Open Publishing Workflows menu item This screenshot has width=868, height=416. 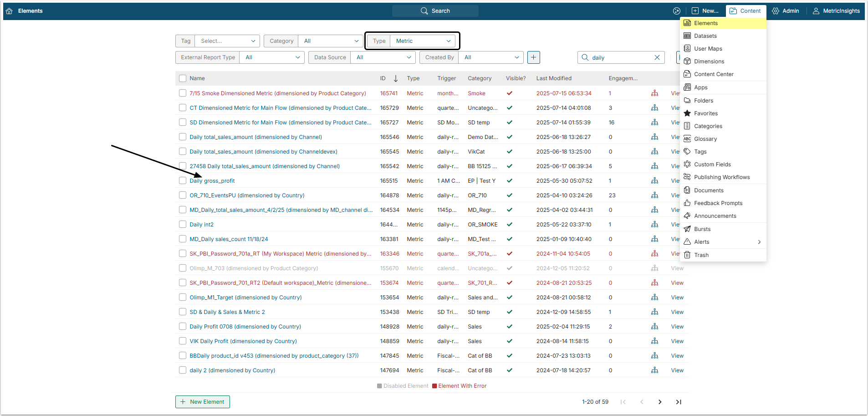click(721, 177)
